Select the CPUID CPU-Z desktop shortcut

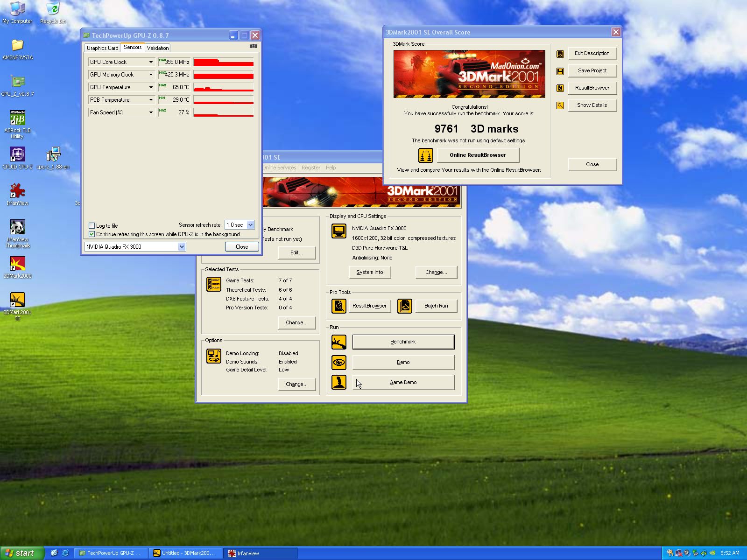[17, 158]
